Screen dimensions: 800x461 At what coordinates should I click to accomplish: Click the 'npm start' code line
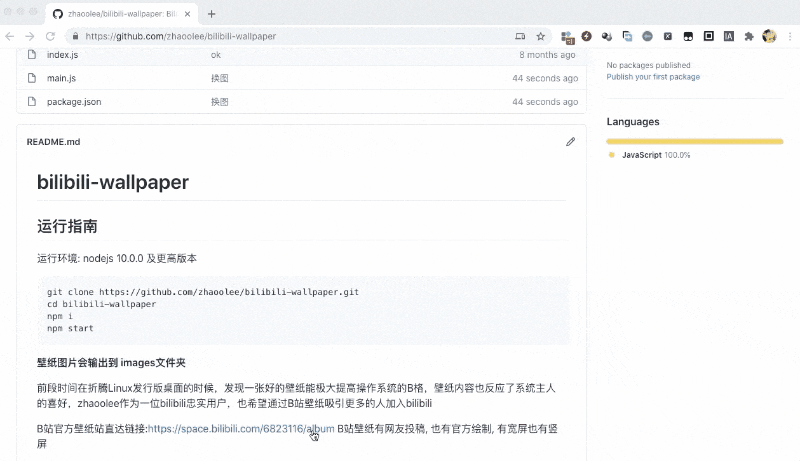70,328
